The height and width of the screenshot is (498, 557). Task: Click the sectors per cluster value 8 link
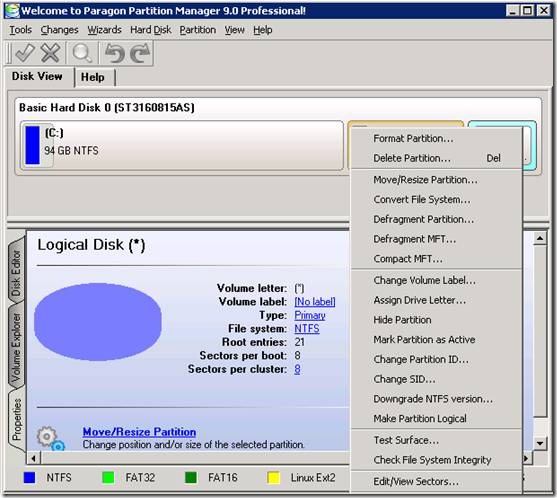(297, 369)
